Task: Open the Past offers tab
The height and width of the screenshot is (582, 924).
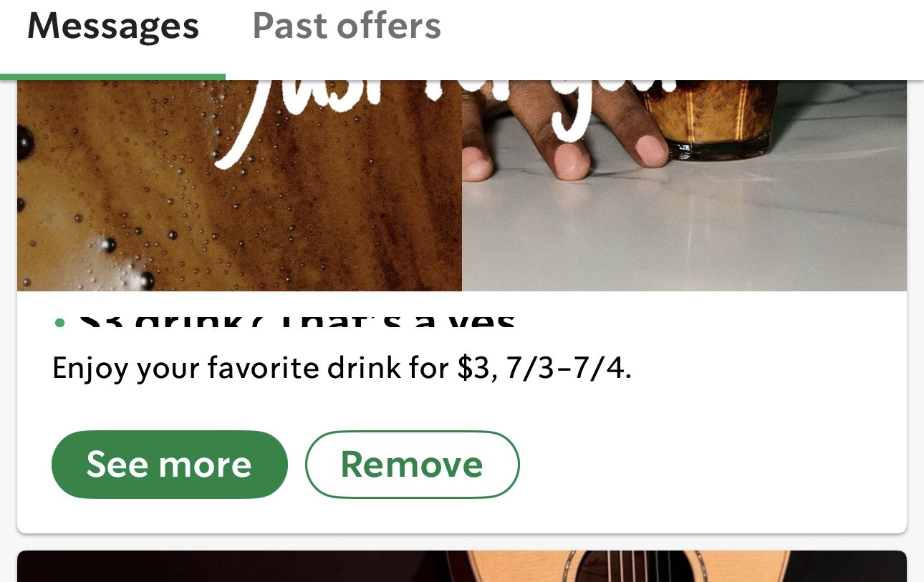Action: 347,27
